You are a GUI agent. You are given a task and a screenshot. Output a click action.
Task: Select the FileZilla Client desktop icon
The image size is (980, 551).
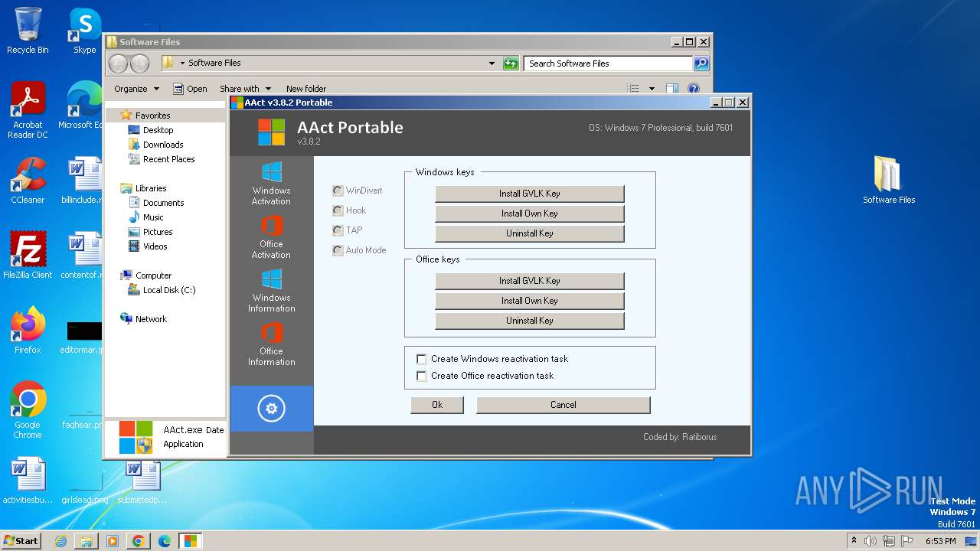coord(28,256)
